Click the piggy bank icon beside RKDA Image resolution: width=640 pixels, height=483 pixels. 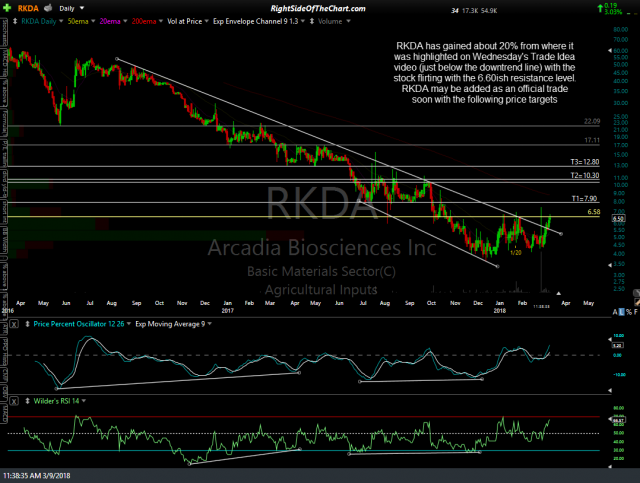(48, 8)
